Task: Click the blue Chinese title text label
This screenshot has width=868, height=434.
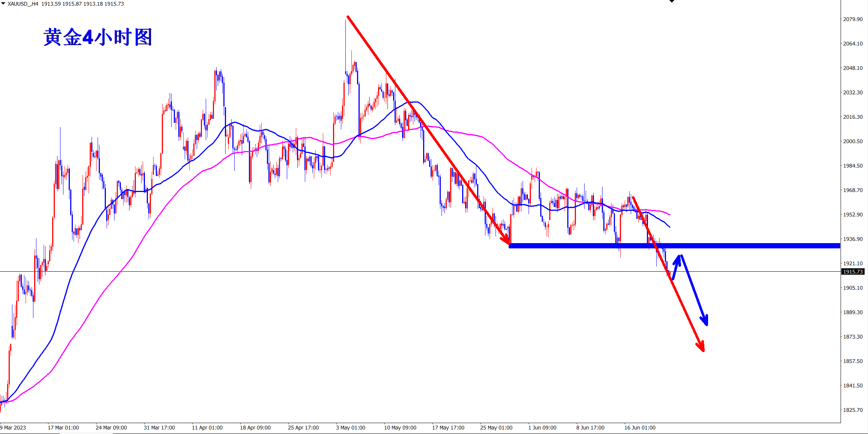Action: pyautogui.click(x=98, y=37)
